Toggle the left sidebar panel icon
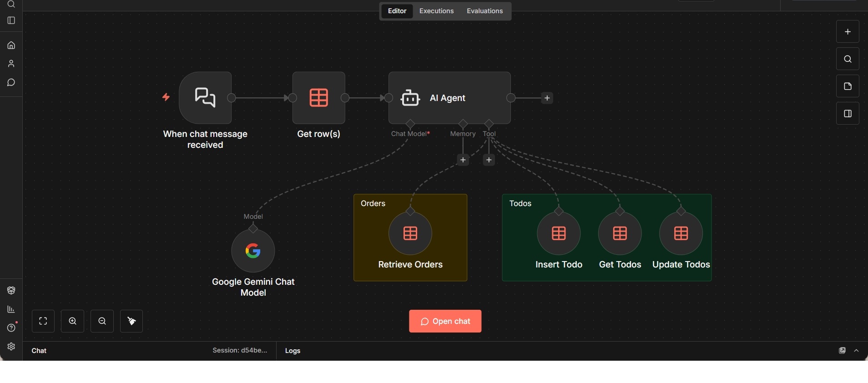The width and height of the screenshot is (868, 383). 11,20
